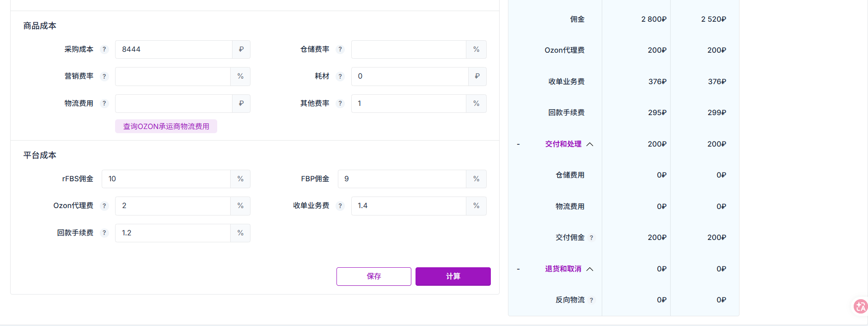The width and height of the screenshot is (868, 326).
Task: Collapse the 退货和取消 section
Action: [590, 269]
